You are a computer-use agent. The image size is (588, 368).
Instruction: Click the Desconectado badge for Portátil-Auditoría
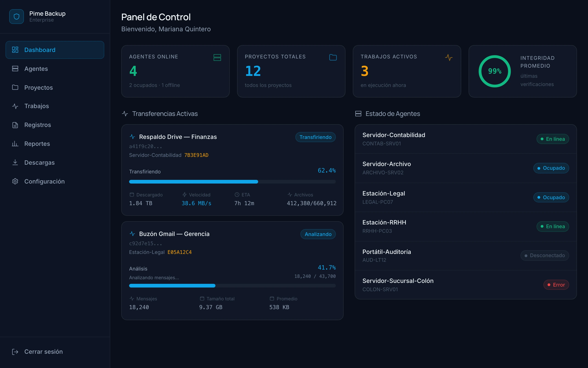(x=545, y=256)
